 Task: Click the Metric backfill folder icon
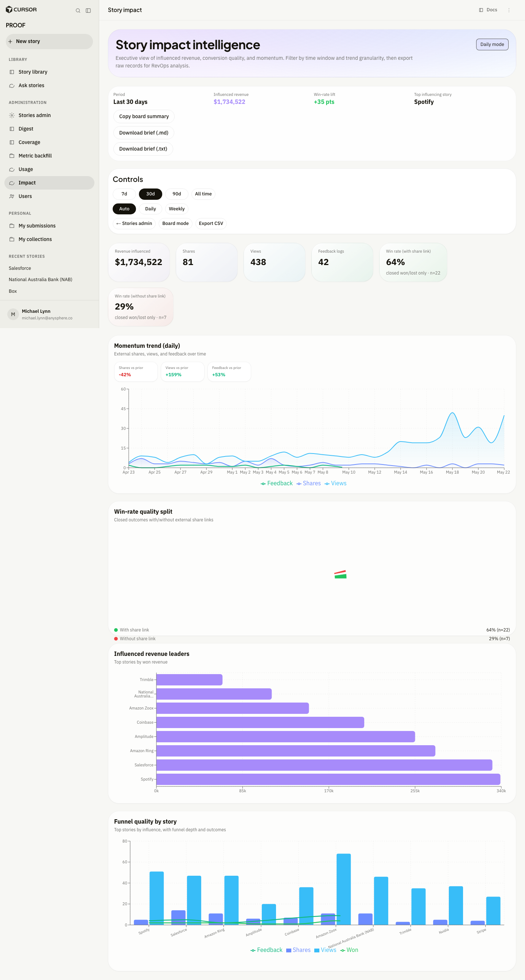12,156
